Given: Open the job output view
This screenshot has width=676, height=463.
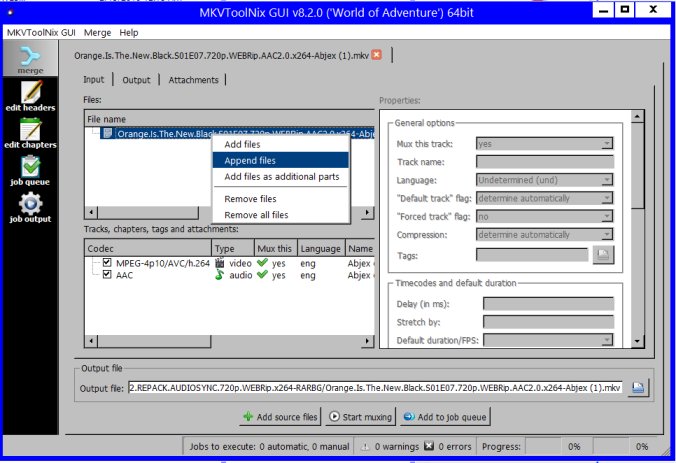Looking at the screenshot, I should point(29,208).
